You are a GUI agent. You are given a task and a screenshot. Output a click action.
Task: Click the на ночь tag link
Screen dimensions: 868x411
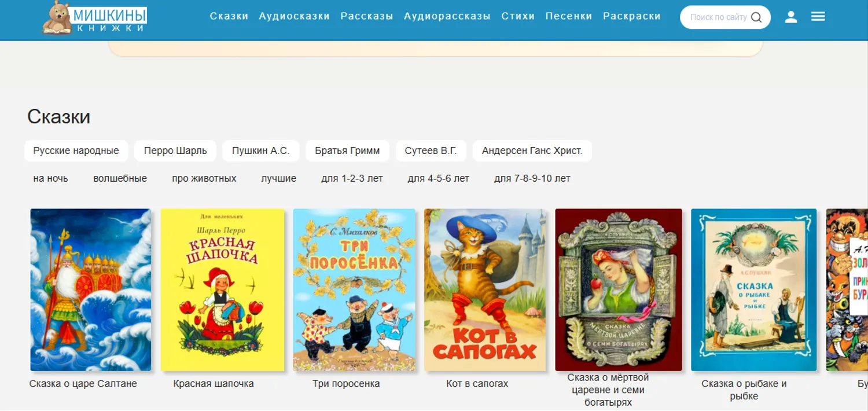click(51, 178)
